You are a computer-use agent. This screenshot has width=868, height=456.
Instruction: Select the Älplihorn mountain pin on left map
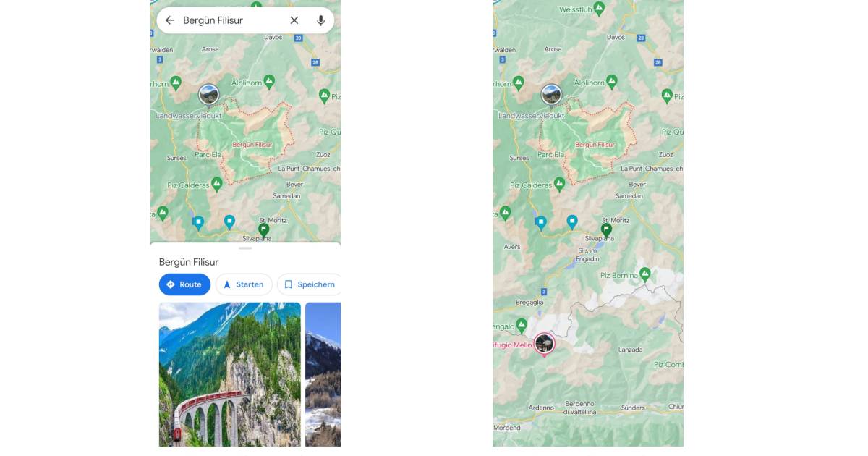point(269,80)
